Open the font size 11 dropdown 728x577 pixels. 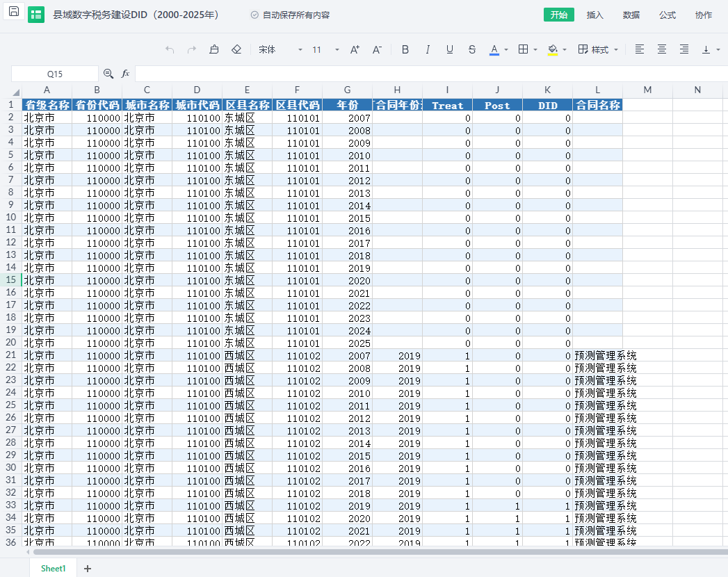[x=325, y=49]
